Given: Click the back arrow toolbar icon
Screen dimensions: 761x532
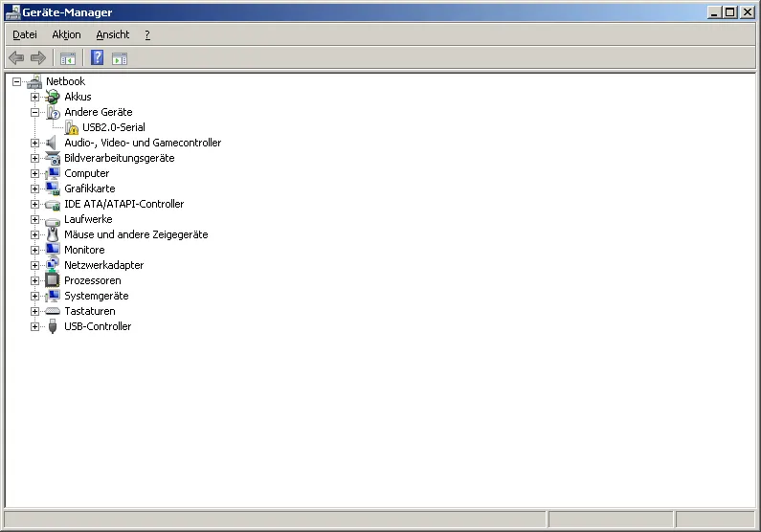Looking at the screenshot, I should [x=16, y=58].
